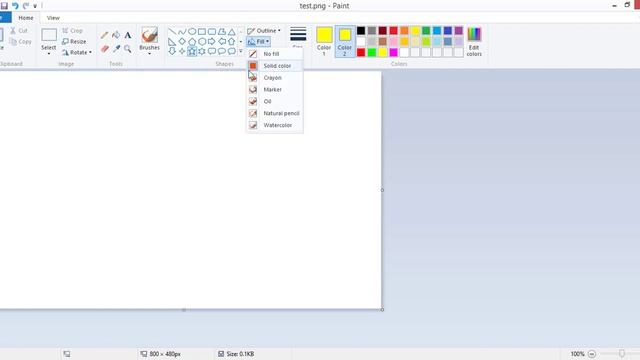Collapse the open Fill dropdown
This screenshot has width=640, height=360.
point(258,42)
